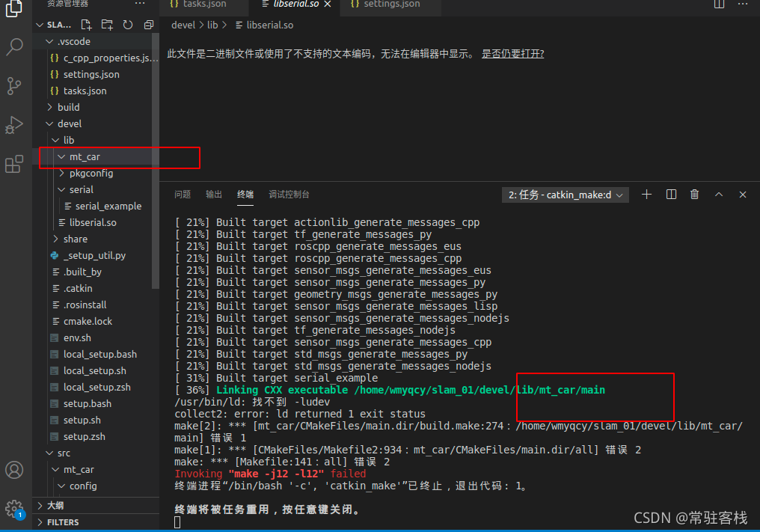Screen dimensions: 760x532
Task: Select libserial.so in the file tree
Action: (x=96, y=222)
